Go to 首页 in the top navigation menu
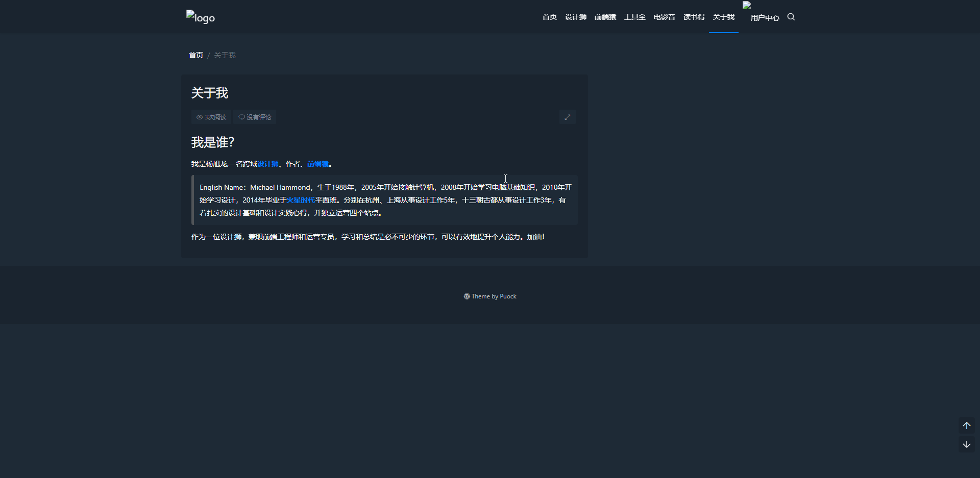Screen dimensions: 980x478 point(549,17)
